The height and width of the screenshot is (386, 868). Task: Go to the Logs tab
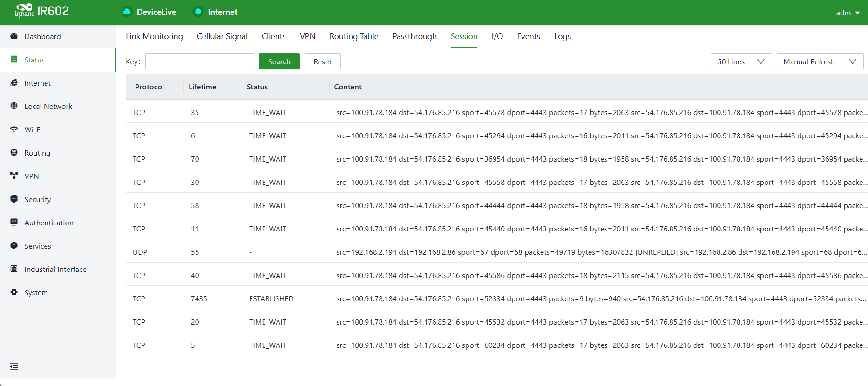tap(563, 36)
